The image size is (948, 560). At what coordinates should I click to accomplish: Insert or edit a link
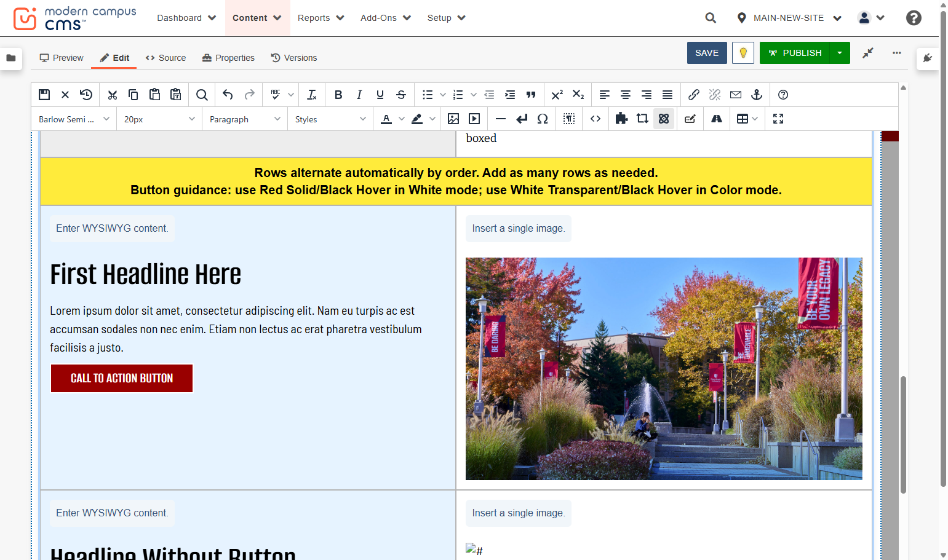694,95
